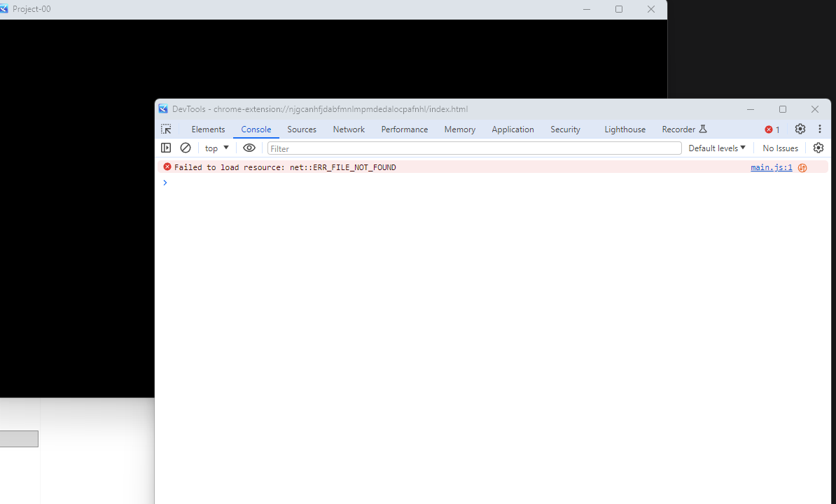Open the Performance tab
This screenshot has width=836, height=504.
pyautogui.click(x=404, y=129)
